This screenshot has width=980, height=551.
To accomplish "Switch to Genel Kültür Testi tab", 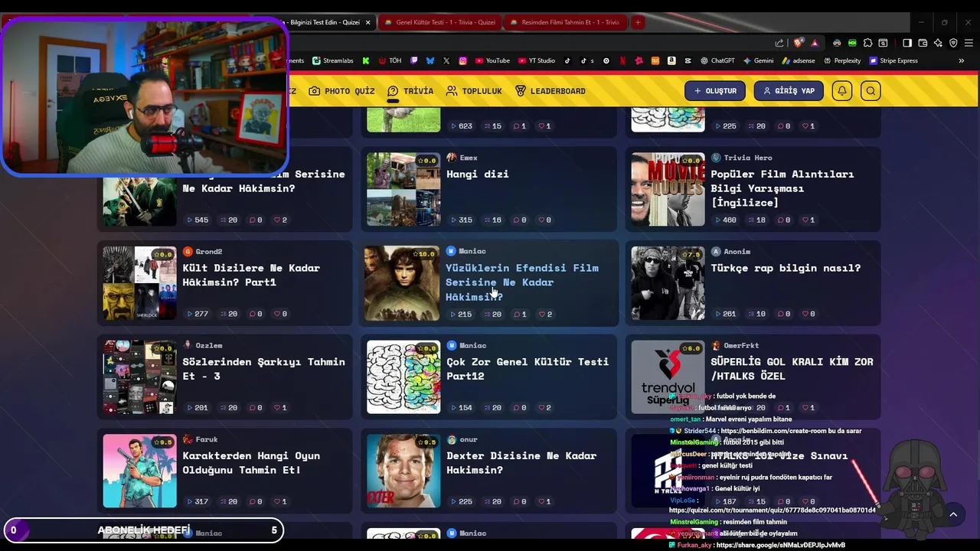I will [439, 22].
